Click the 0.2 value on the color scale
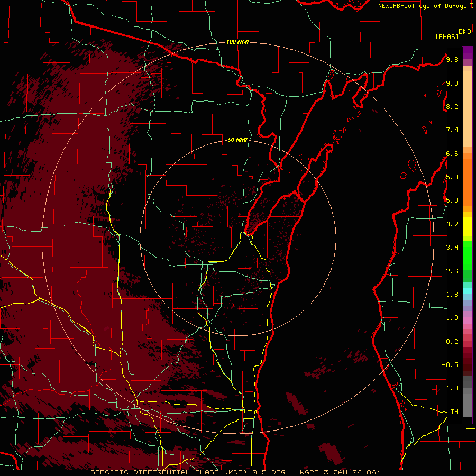 [x=452, y=342]
